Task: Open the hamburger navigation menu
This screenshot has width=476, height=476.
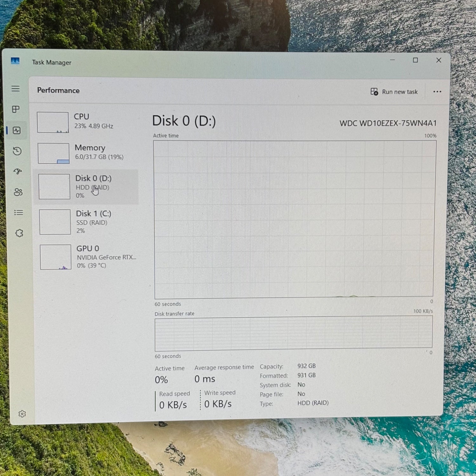Action: click(x=16, y=89)
